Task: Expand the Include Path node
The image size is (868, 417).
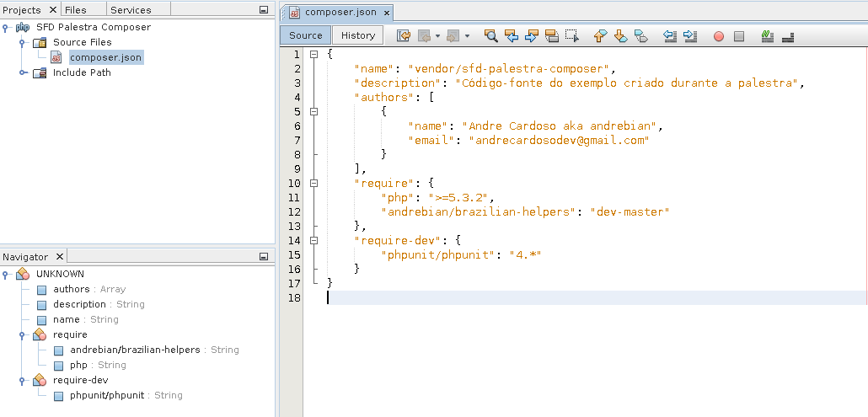Action: tap(22, 72)
